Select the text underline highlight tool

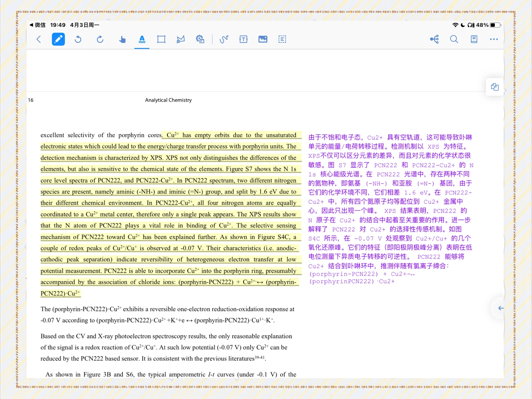tap(142, 39)
